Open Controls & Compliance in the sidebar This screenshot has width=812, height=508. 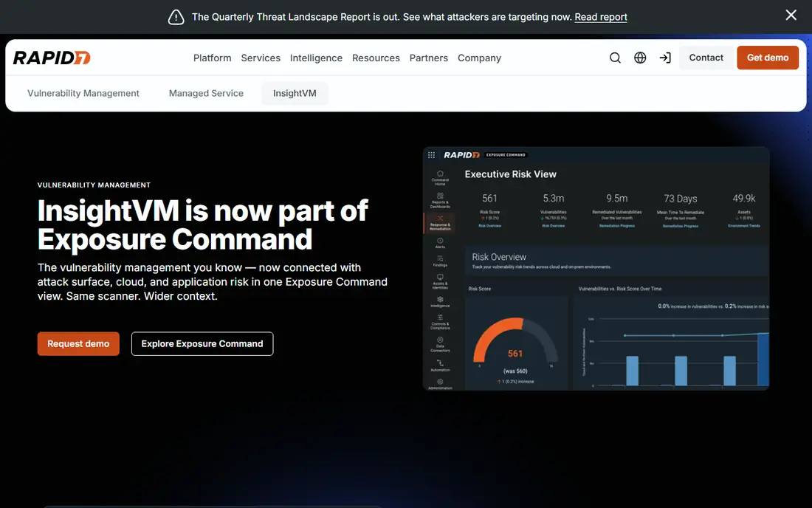[440, 322]
